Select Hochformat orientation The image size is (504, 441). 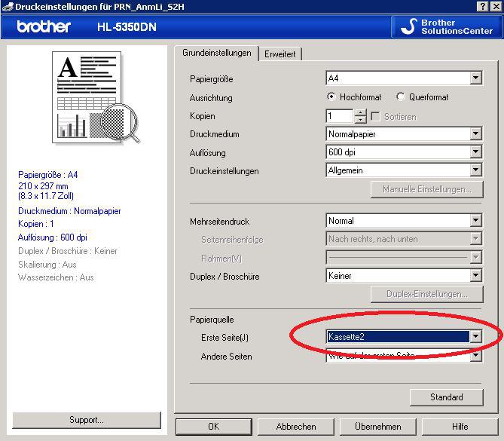[x=354, y=96]
